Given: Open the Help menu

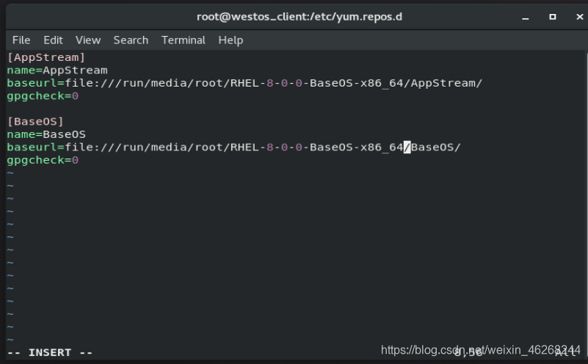Looking at the screenshot, I should tap(231, 40).
